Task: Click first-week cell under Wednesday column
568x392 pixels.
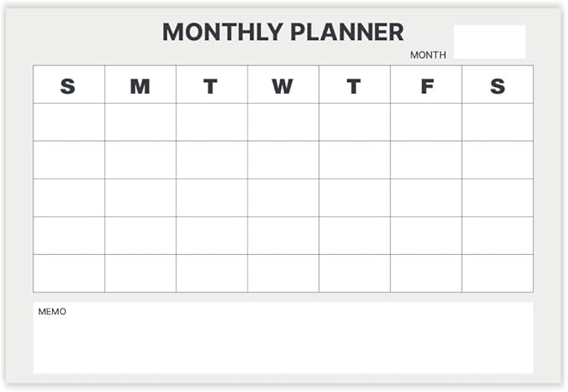Action: tap(283, 122)
